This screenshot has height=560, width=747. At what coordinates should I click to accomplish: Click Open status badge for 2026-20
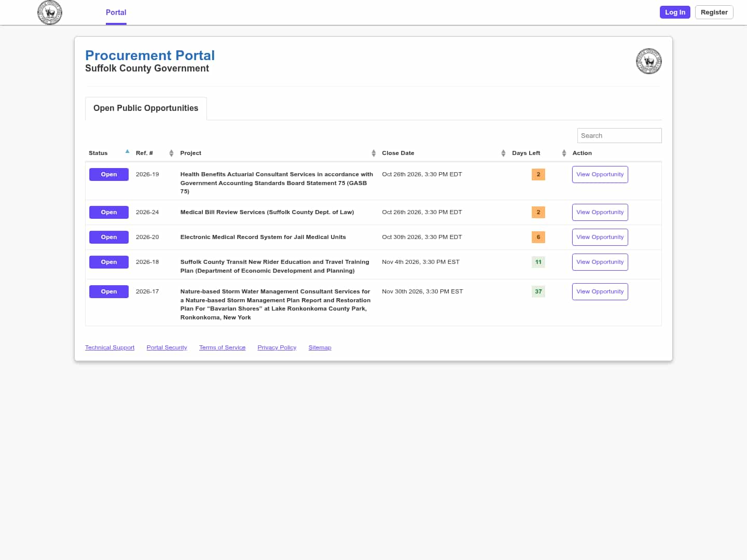pos(109,237)
